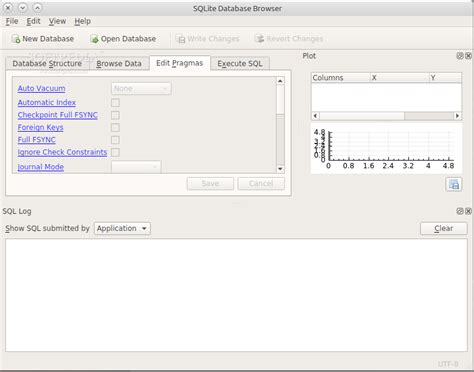Open the Journal Mode link

[x=41, y=167]
